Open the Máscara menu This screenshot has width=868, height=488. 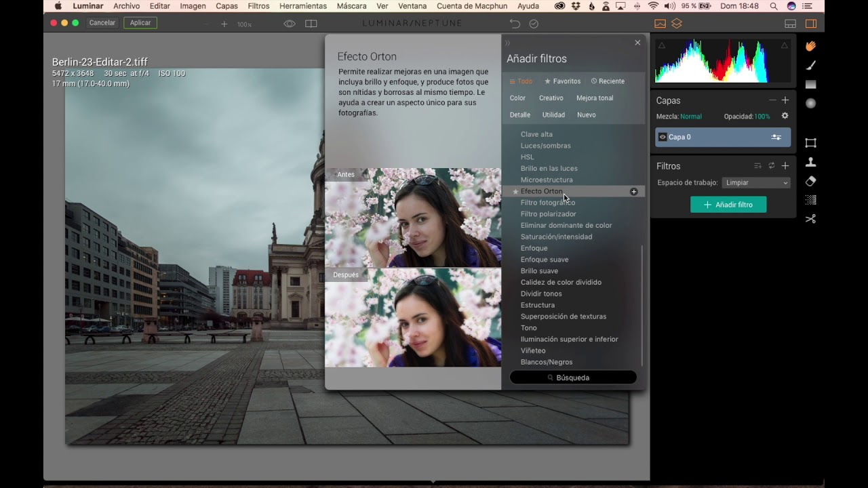(351, 6)
